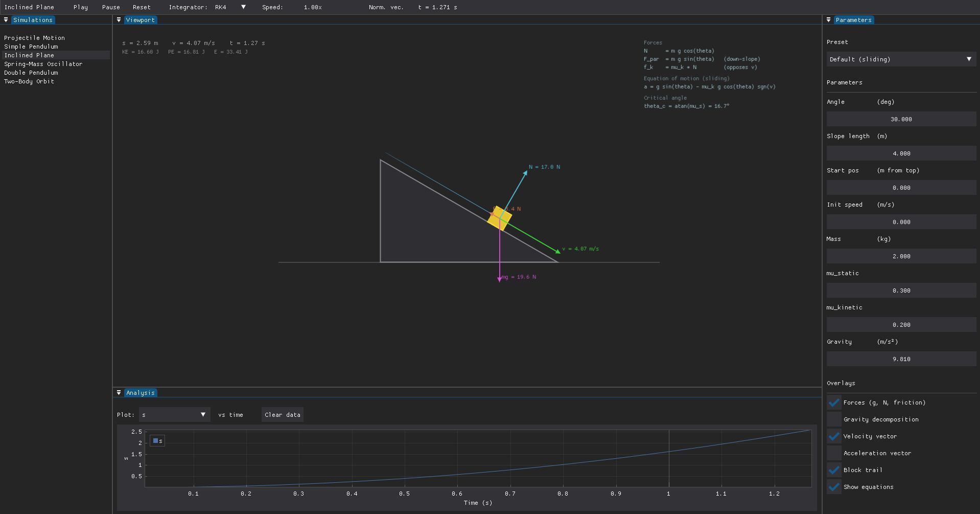Image resolution: width=980 pixels, height=514 pixels.
Task: Enable Gravity decomposition overlay
Action: point(834,419)
